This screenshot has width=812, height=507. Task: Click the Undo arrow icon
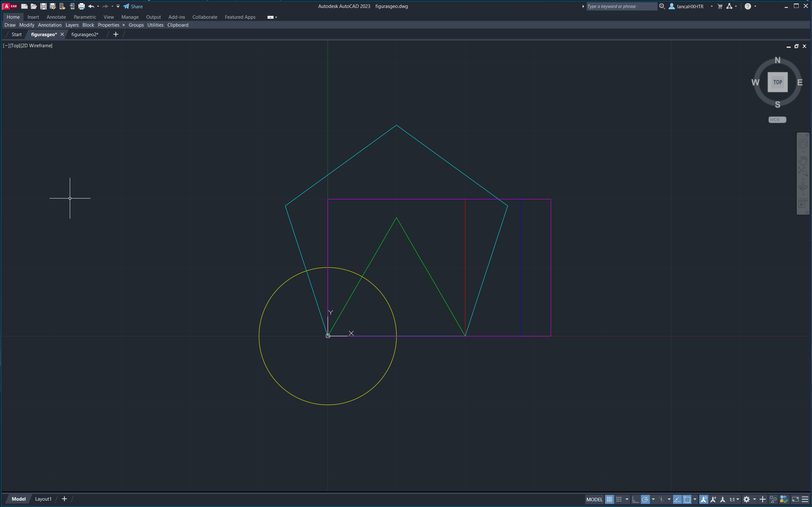[x=91, y=6]
